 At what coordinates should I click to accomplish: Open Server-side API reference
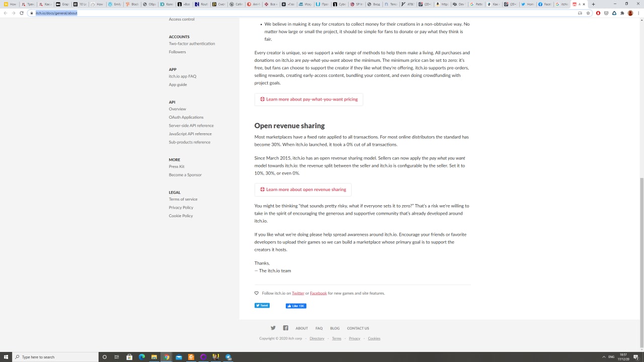pyautogui.click(x=191, y=126)
